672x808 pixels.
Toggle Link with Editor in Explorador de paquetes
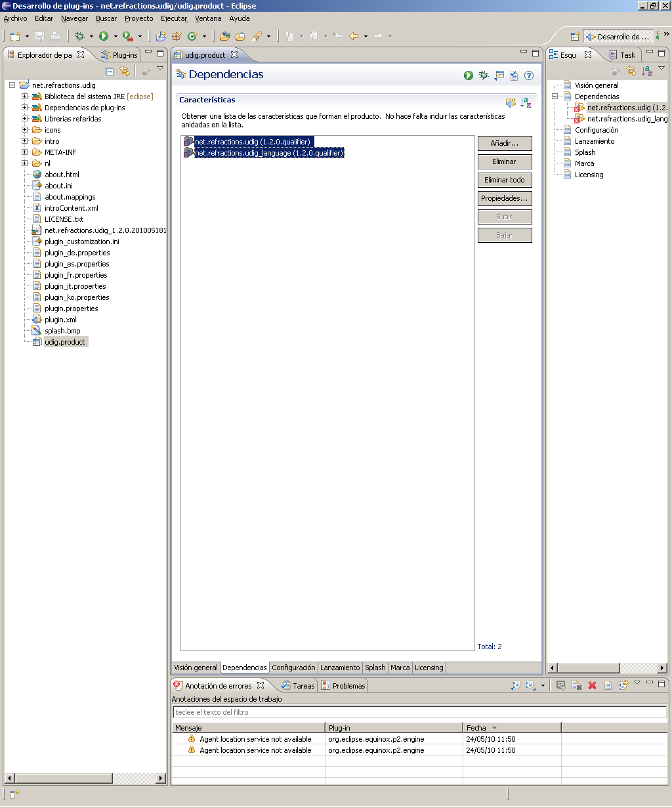point(125,71)
